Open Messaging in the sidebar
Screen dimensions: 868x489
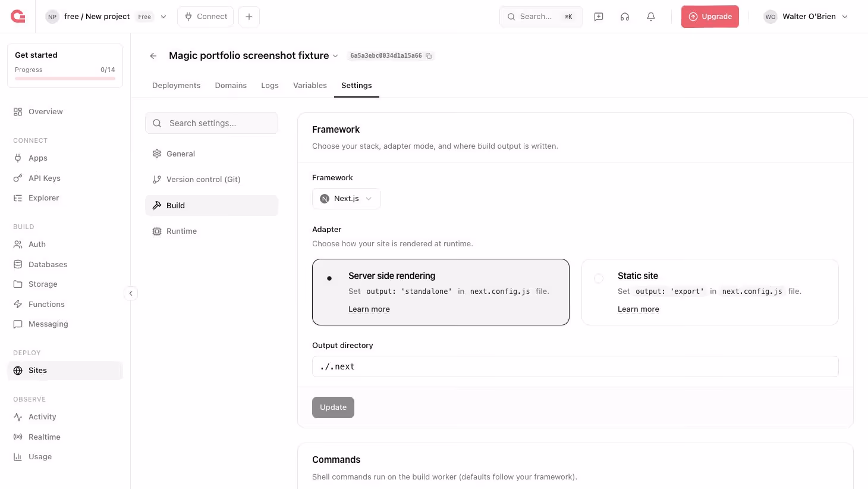[x=65, y=324]
